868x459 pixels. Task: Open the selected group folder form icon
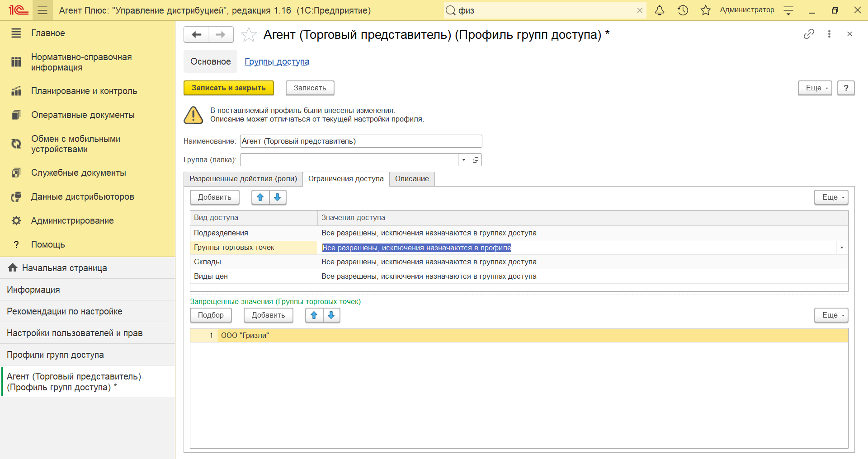click(x=476, y=160)
